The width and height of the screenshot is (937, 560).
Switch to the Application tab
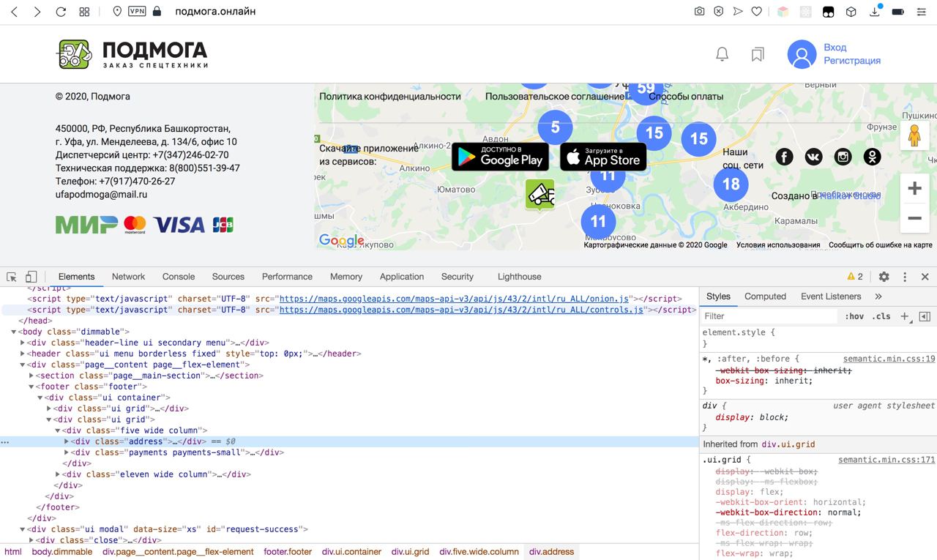coord(402,277)
